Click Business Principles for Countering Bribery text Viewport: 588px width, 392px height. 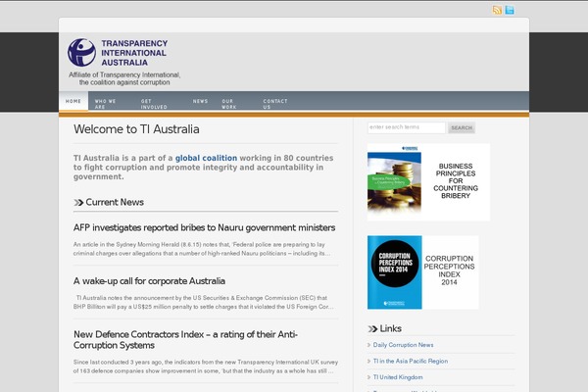[456, 180]
